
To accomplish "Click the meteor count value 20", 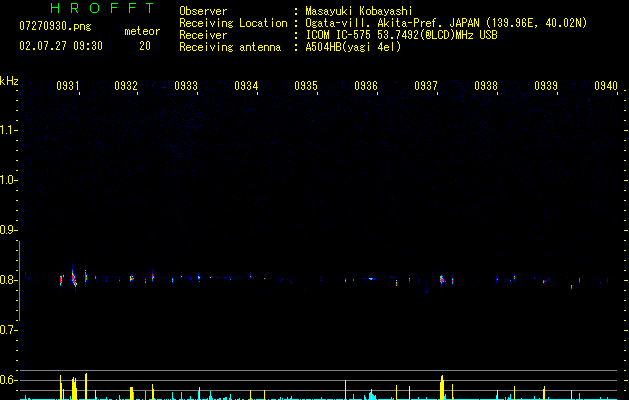I will pyautogui.click(x=145, y=46).
